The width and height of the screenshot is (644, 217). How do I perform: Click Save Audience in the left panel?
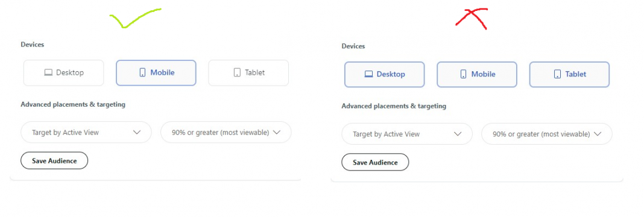tap(54, 161)
